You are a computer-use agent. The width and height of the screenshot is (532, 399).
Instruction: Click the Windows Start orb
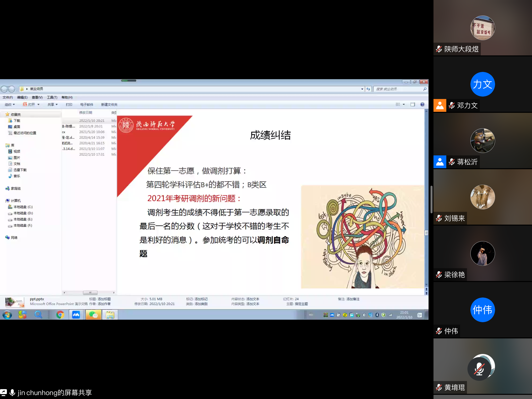click(7, 315)
